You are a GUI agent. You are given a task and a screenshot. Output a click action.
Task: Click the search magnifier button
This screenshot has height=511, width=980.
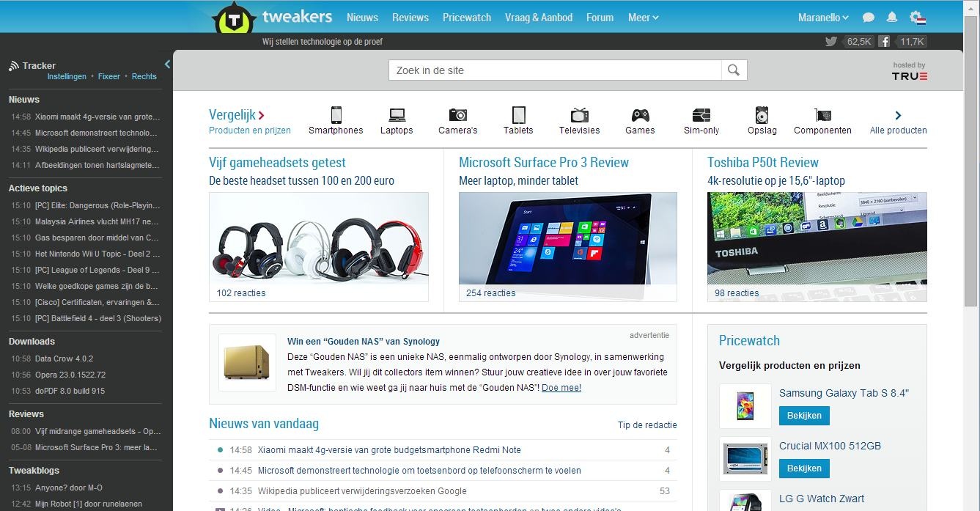coord(734,70)
